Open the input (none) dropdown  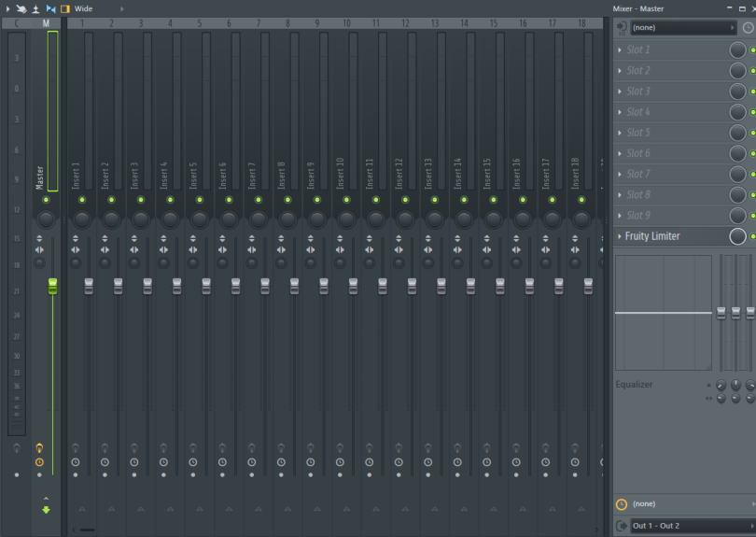(683, 27)
